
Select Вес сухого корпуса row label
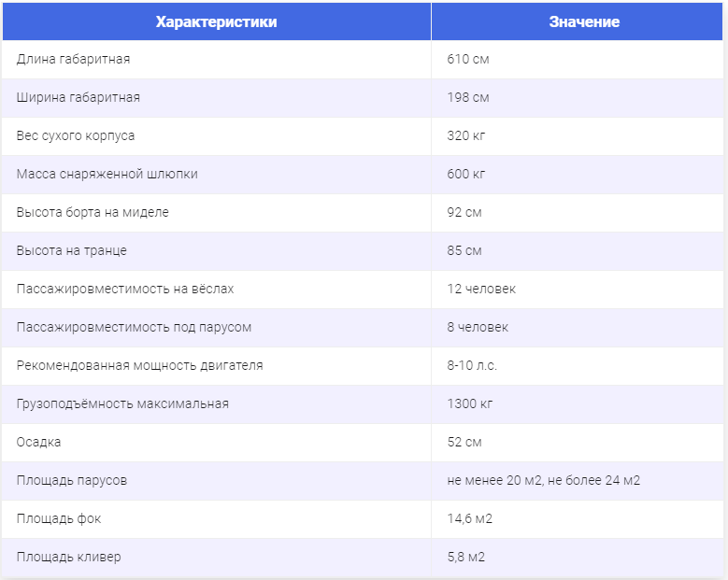pos(76,136)
